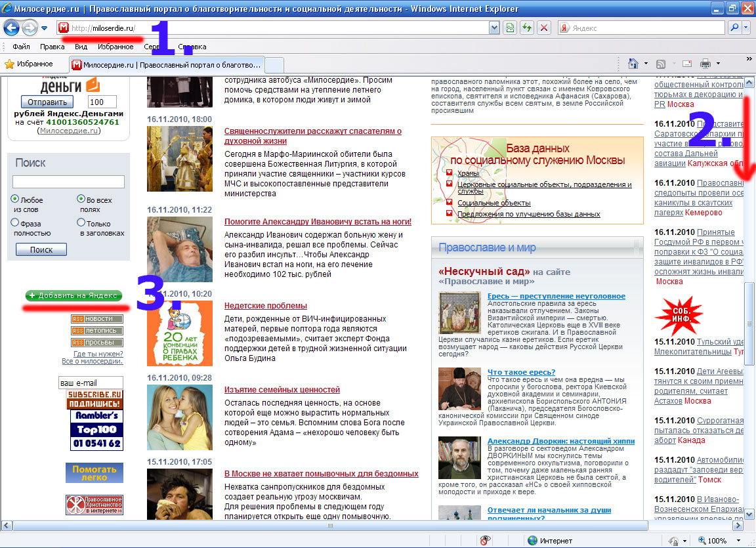The image size is (756, 548).
Task: Focus the Поиск search text field
Action: (x=68, y=182)
